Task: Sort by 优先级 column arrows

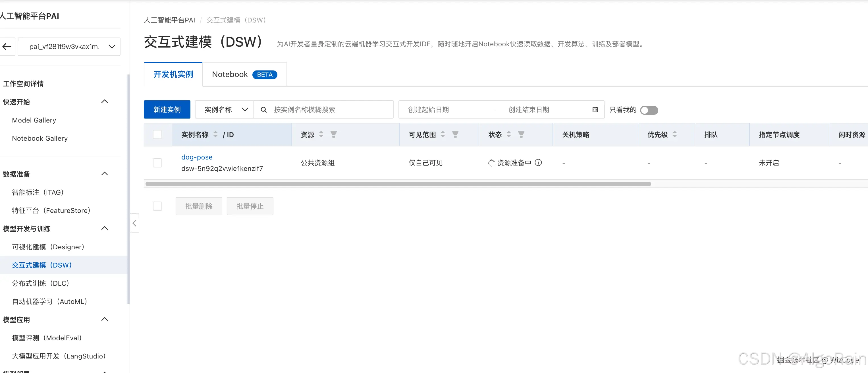Action: [x=674, y=134]
